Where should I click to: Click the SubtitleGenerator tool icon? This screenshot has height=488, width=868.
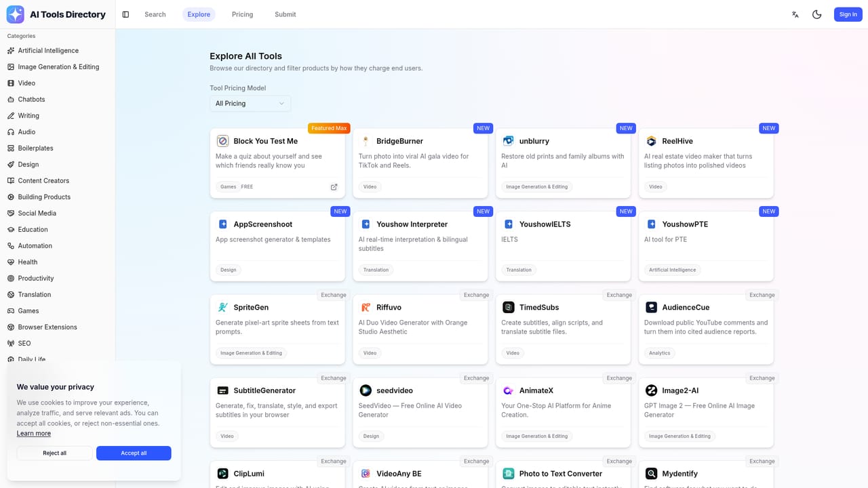click(222, 390)
